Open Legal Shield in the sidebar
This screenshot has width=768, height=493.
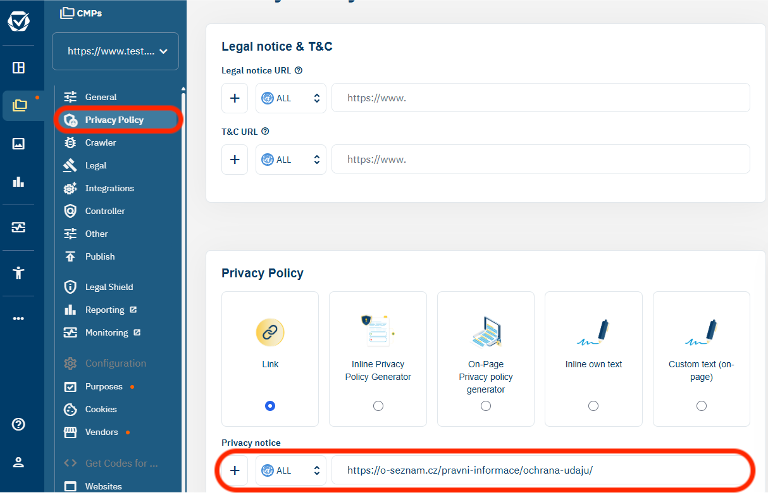click(108, 287)
